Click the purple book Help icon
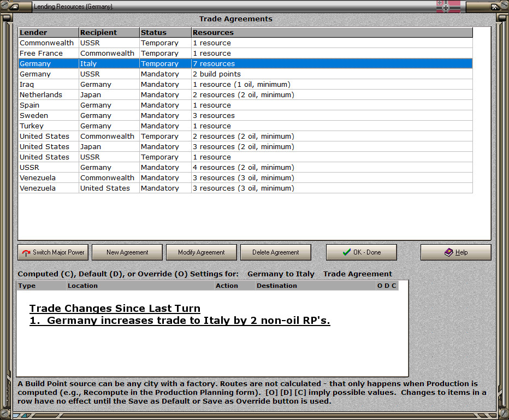Screen dimensions: 509x420 [448, 252]
